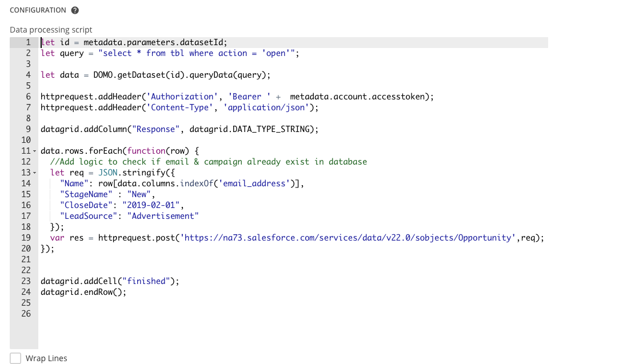Click line number 19 in the gutter

(x=26, y=238)
